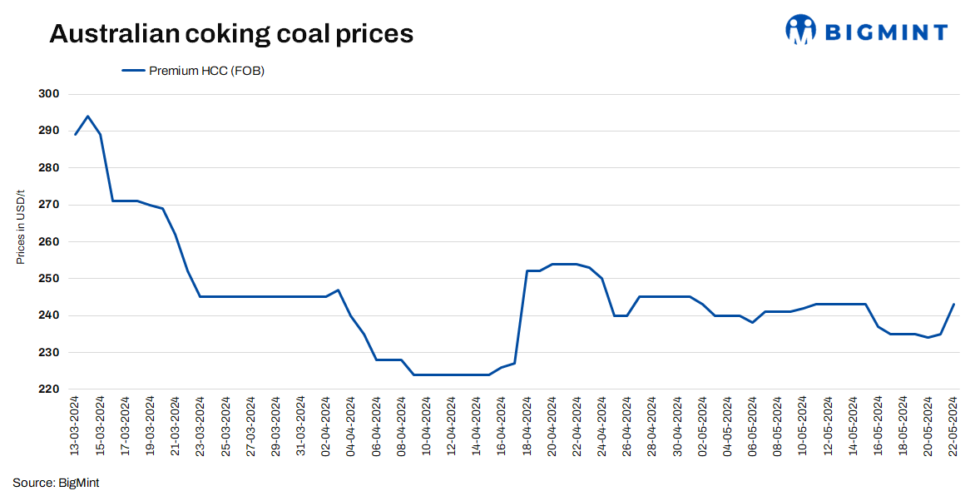980x496 pixels.
Task: Click the 220 value on the y-axis
Action: point(50,389)
